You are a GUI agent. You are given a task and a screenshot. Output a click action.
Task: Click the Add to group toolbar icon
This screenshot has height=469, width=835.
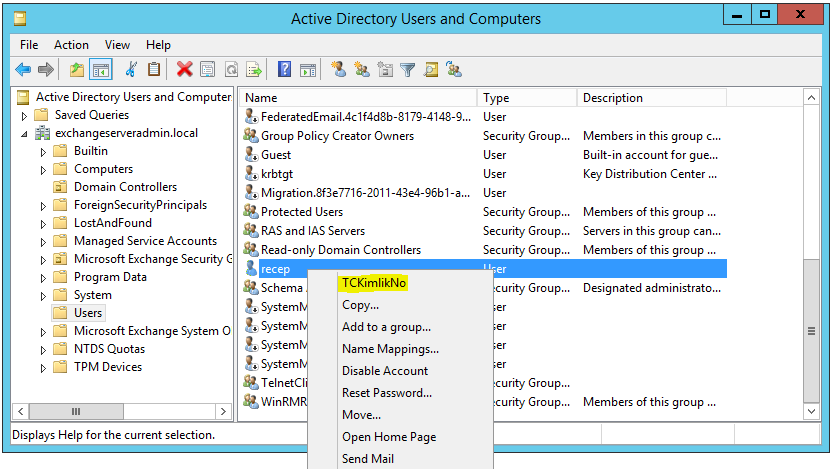454,69
